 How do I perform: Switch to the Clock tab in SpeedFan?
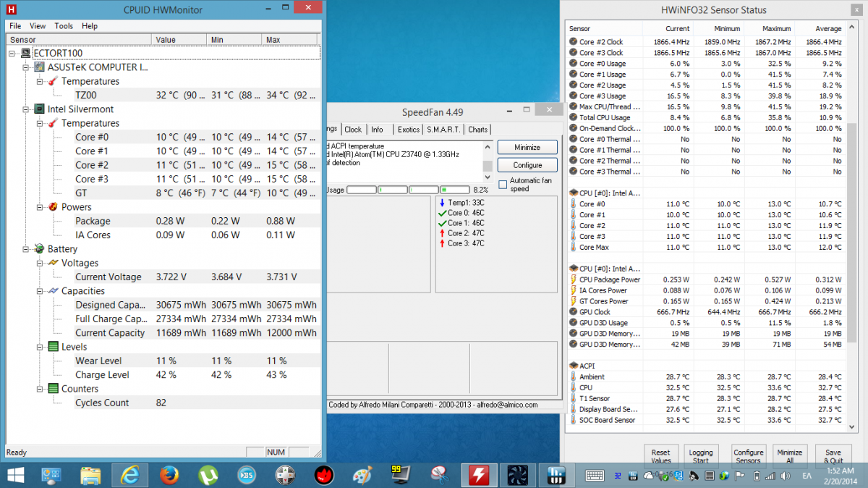tap(353, 130)
